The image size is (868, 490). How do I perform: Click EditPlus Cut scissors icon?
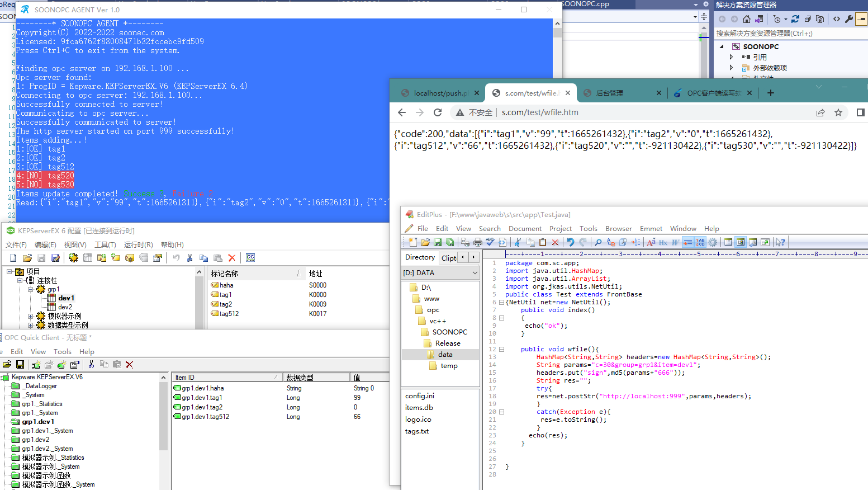(x=518, y=242)
